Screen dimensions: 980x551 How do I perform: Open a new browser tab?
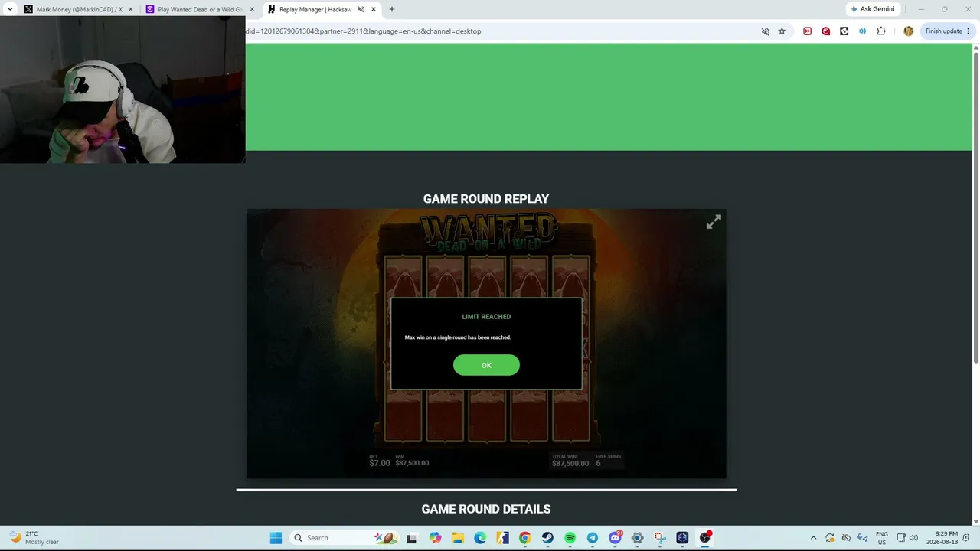pyautogui.click(x=392, y=9)
